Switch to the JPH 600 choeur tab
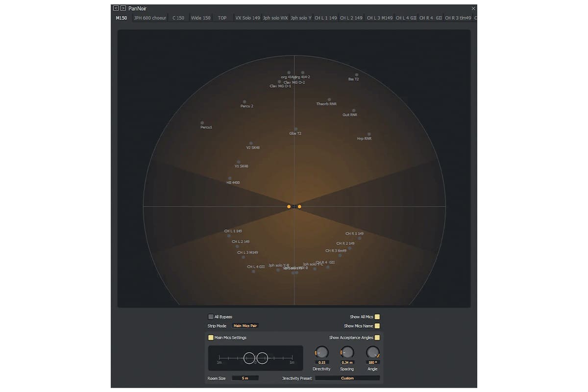 coord(150,18)
